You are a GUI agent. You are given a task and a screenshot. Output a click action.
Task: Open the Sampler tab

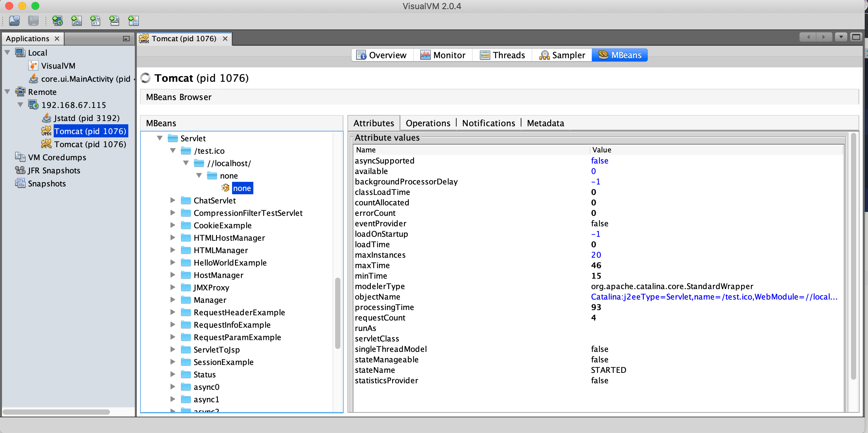point(562,55)
